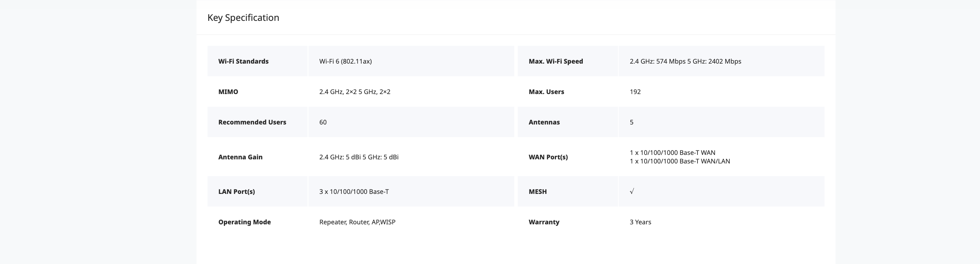Screen dimensions: 980x264
Task: Click the 5 dBi antenna gain value
Action: [359, 157]
